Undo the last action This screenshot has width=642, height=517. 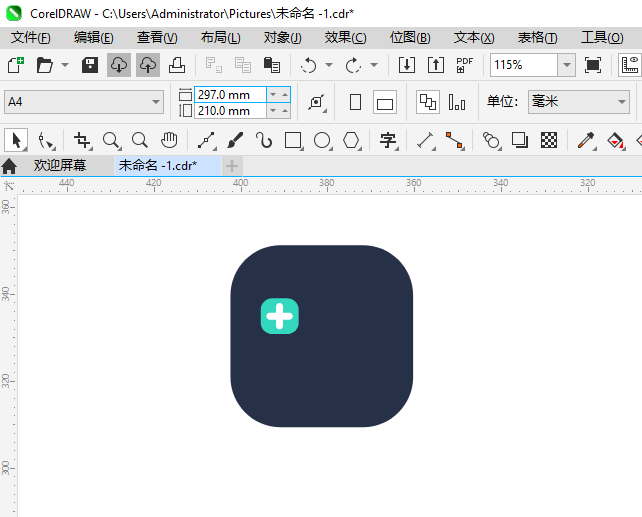[x=308, y=65]
